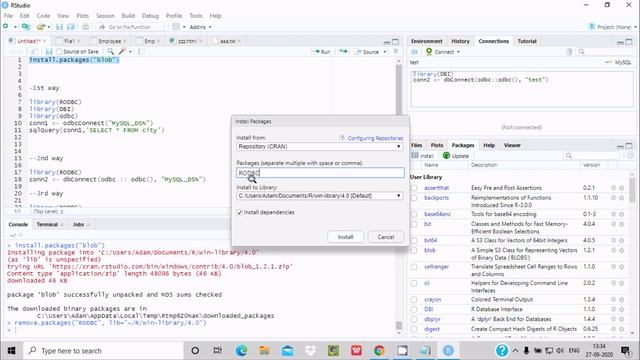The image size is (640, 360).
Task: Check the assertthat package checkbox
Action: click(414, 188)
